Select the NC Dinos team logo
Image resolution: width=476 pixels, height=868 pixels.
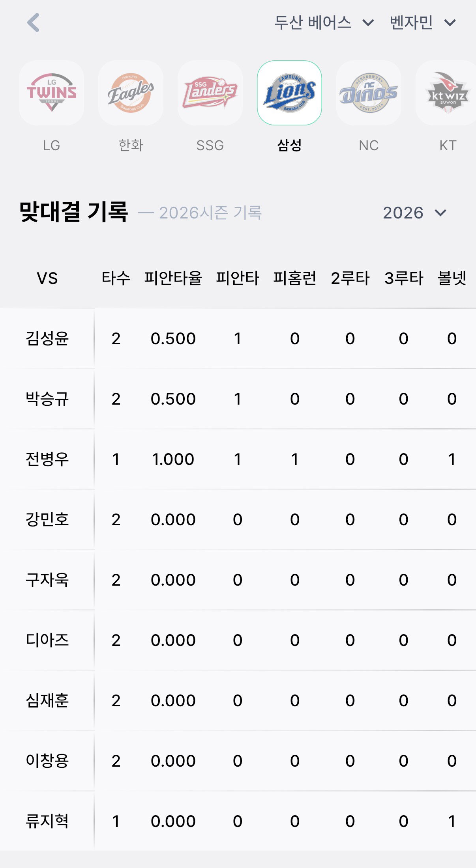pos(369,93)
